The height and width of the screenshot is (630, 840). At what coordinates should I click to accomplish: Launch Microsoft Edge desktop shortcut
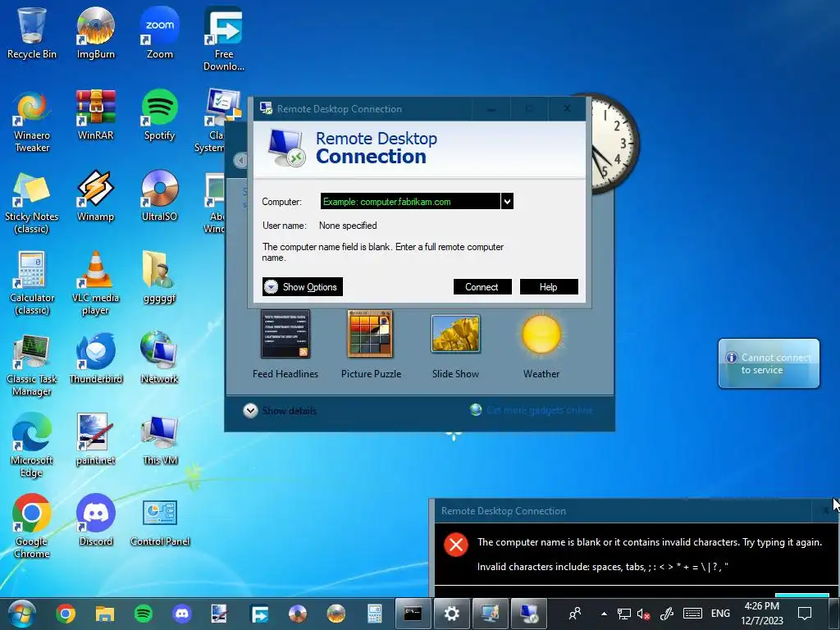click(x=32, y=445)
